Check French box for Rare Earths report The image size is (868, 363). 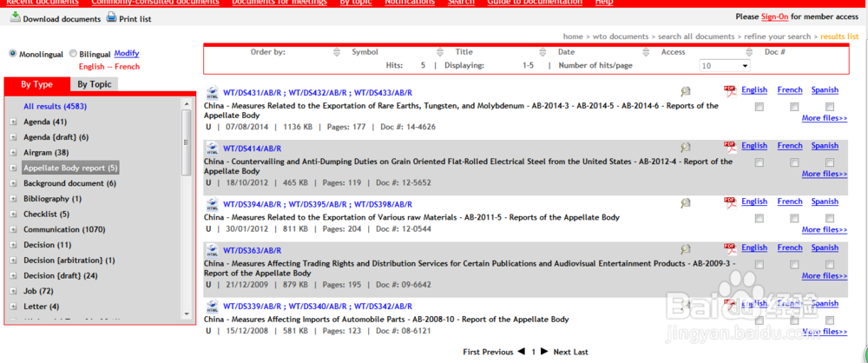click(794, 107)
